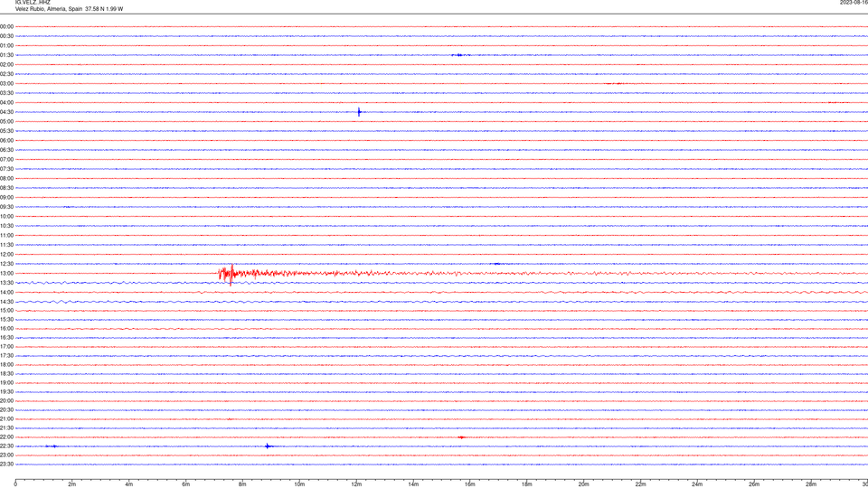Click the 23:30 trace time label
The width and height of the screenshot is (868, 488).
click(x=6, y=465)
